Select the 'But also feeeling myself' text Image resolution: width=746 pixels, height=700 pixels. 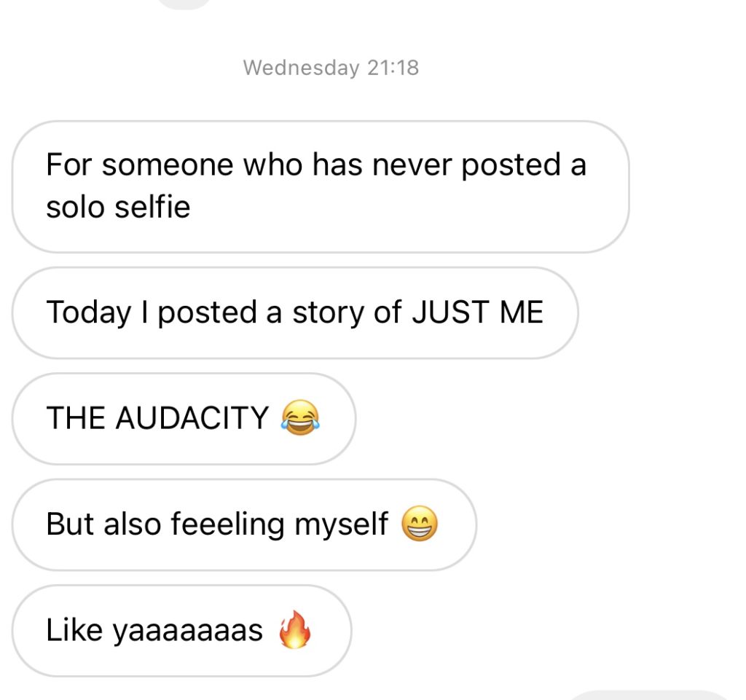click(x=217, y=524)
